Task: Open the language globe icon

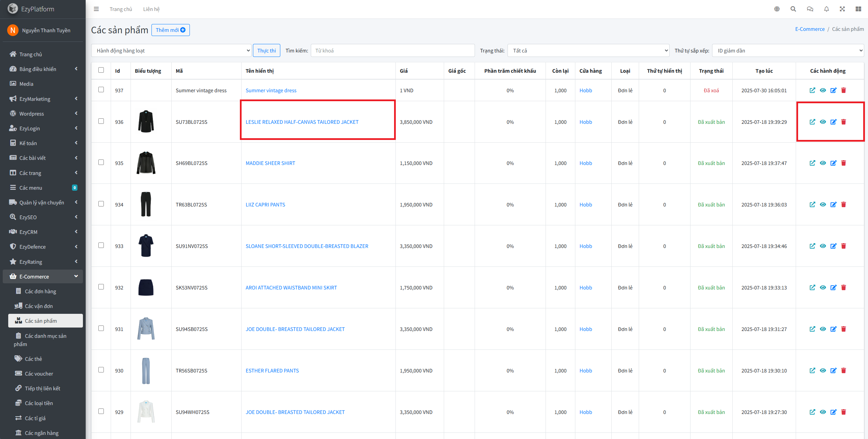Action: pos(777,9)
